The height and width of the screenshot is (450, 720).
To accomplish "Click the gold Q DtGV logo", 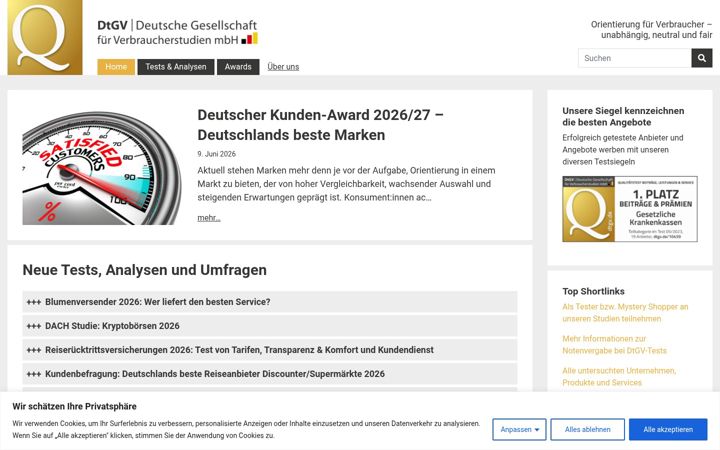I will coord(45,37).
